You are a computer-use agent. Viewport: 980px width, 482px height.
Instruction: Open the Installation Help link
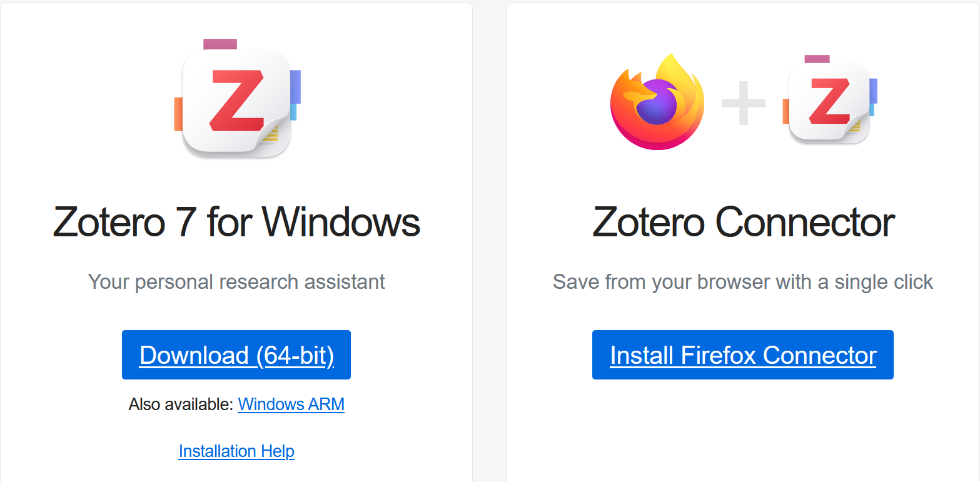pyautogui.click(x=236, y=451)
